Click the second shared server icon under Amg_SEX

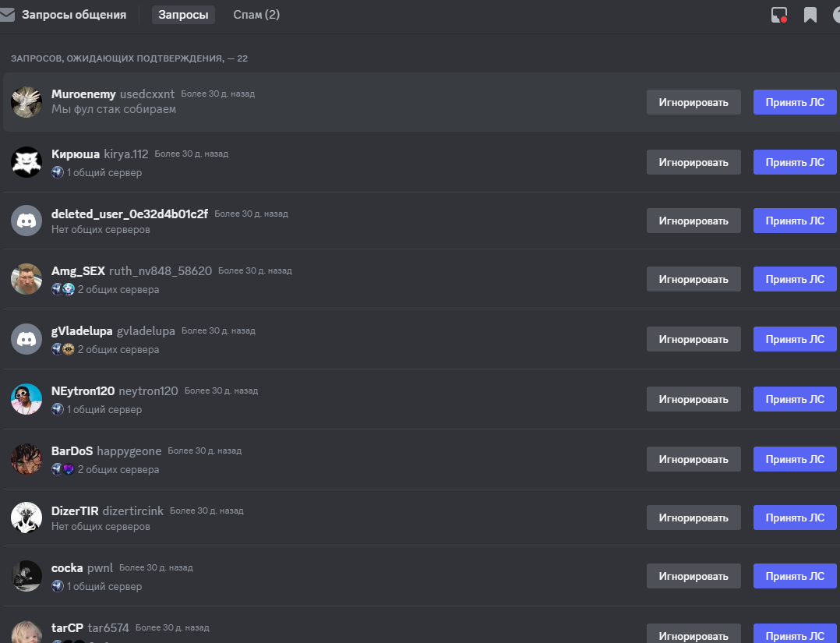[x=69, y=289]
